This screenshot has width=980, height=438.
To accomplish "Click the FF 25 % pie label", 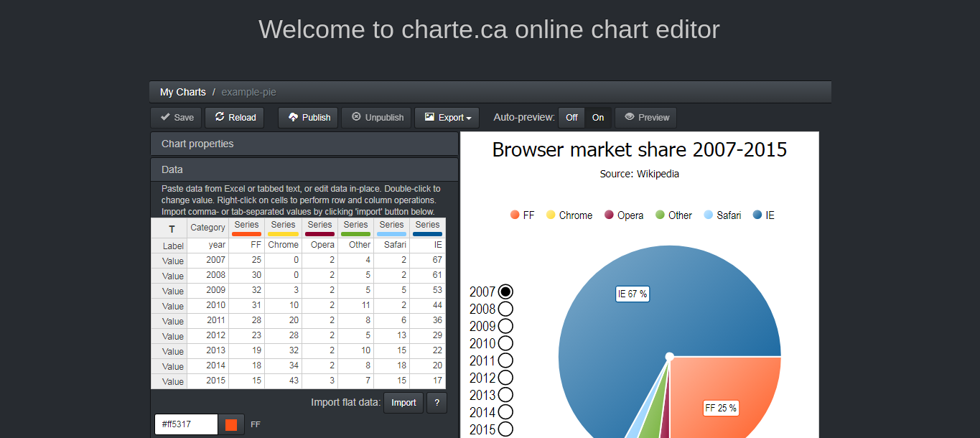I will coord(721,408).
